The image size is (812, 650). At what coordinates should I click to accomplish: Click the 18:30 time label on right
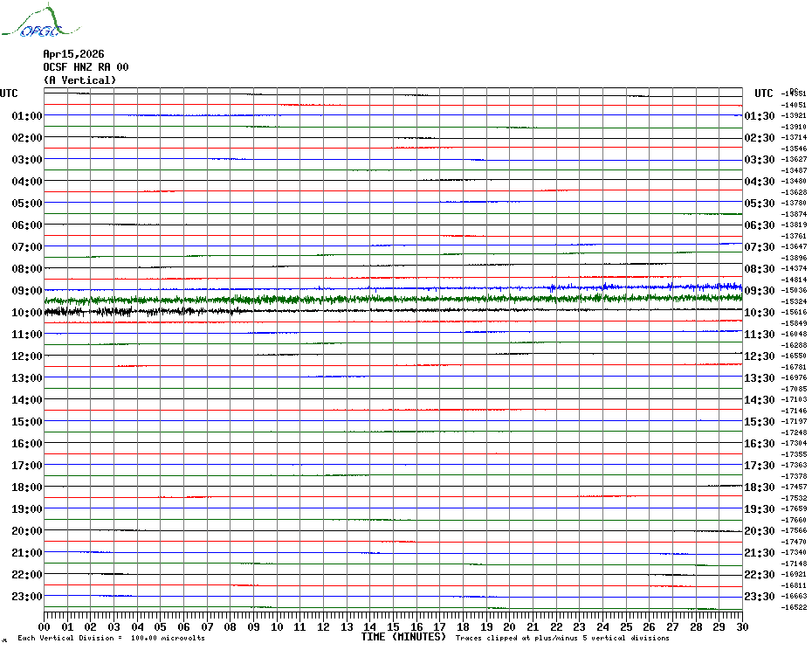click(x=760, y=487)
